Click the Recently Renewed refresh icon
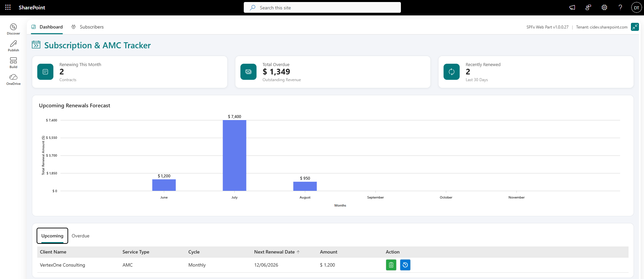644x279 pixels. pyautogui.click(x=452, y=72)
